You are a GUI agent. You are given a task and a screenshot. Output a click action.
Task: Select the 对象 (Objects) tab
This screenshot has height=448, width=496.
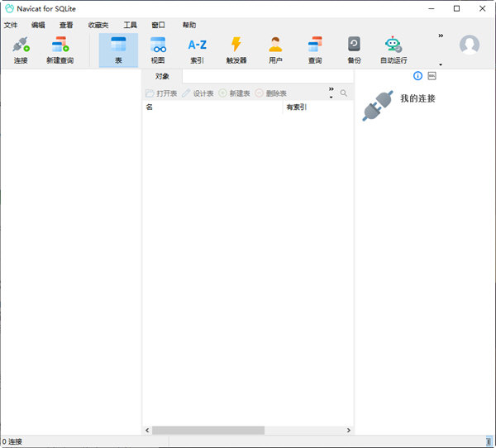coord(162,76)
